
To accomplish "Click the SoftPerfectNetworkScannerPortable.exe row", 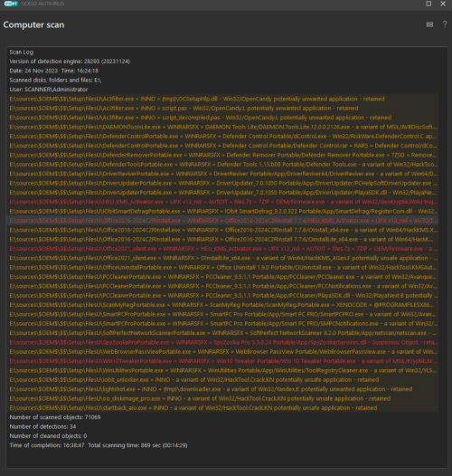I will click(222, 333).
